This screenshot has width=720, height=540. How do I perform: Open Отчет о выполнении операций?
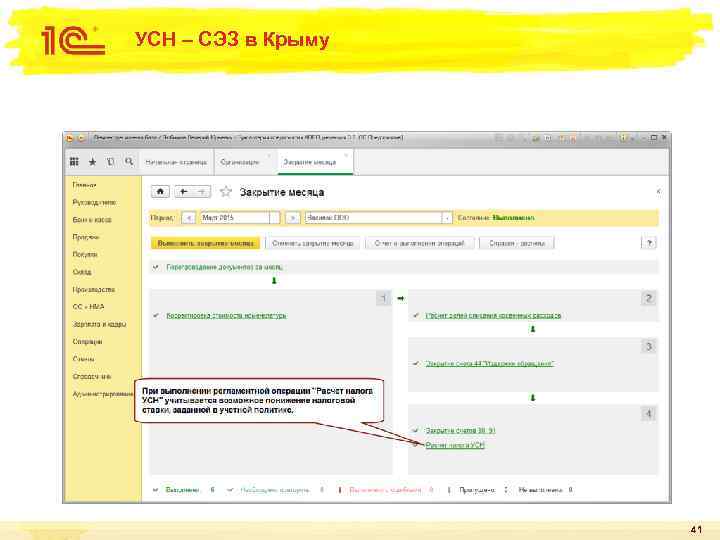click(419, 243)
